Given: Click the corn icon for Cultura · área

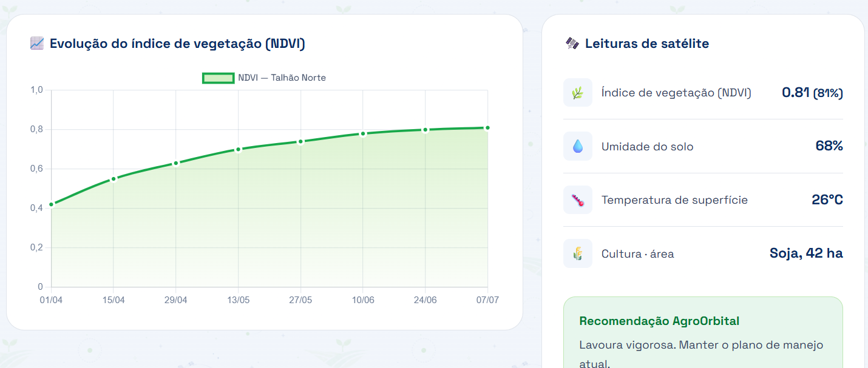Looking at the screenshot, I should coord(578,253).
